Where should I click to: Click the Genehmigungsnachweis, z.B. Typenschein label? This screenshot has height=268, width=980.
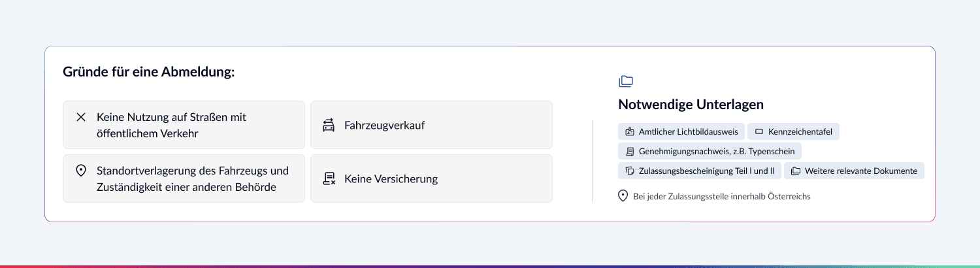coord(717,152)
